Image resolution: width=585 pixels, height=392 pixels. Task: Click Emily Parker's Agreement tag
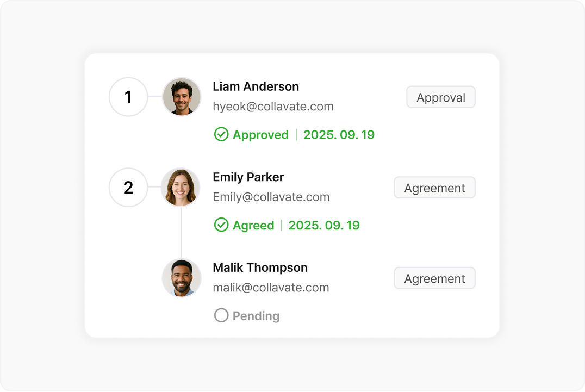tap(434, 188)
